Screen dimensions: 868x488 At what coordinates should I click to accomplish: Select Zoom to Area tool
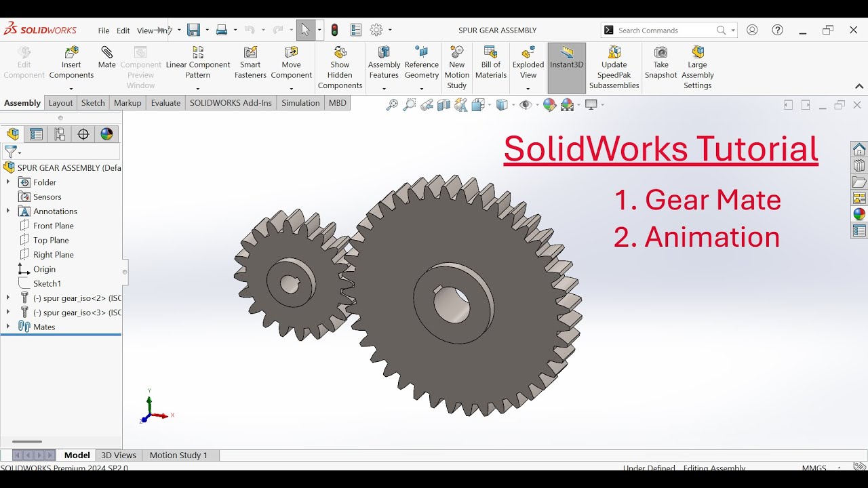(410, 104)
